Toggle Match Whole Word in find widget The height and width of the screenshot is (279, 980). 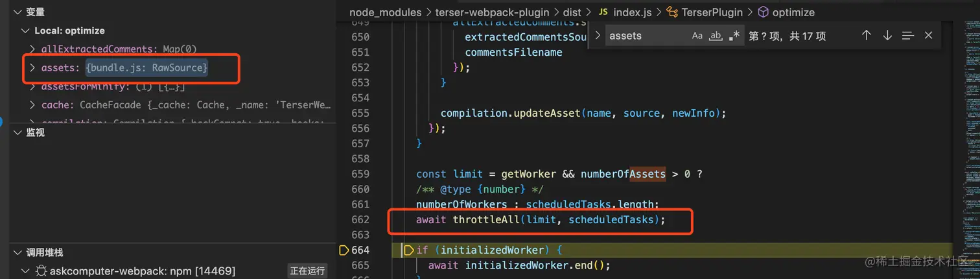(716, 36)
